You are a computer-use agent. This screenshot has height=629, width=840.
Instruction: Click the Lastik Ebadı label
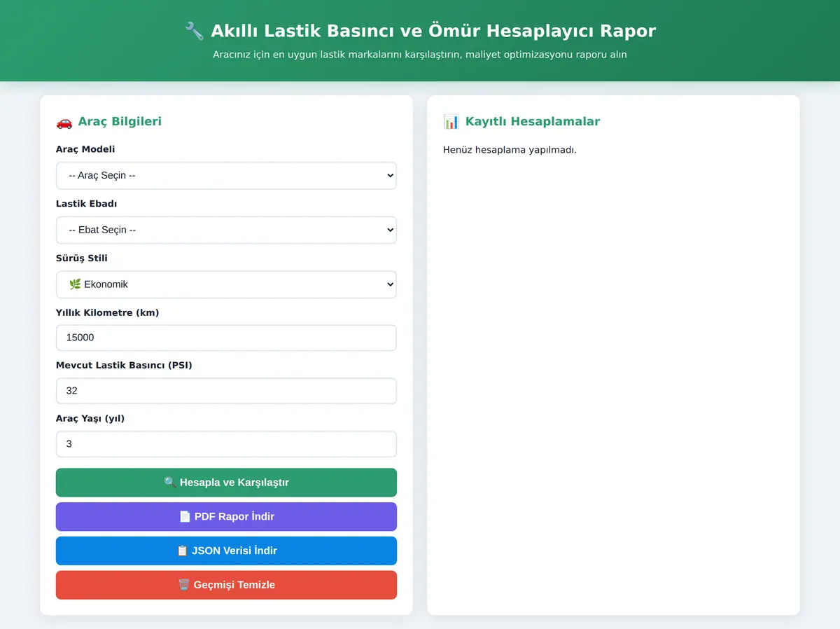point(87,204)
